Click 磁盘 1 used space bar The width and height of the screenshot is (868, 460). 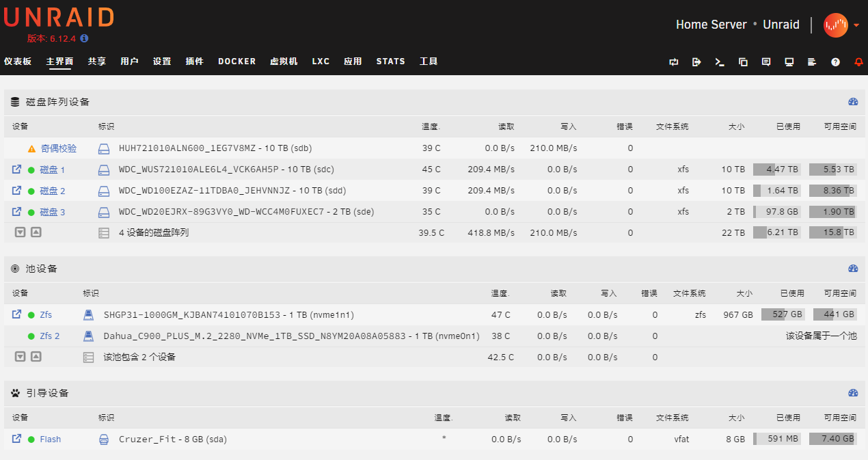778,170
